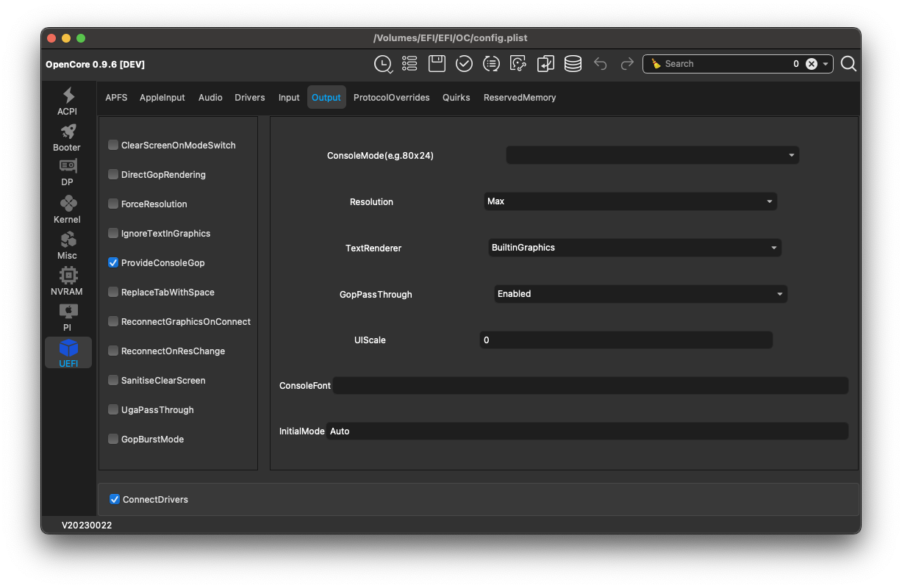Switch to the AppleInput tab
The height and width of the screenshot is (588, 902).
tap(162, 97)
